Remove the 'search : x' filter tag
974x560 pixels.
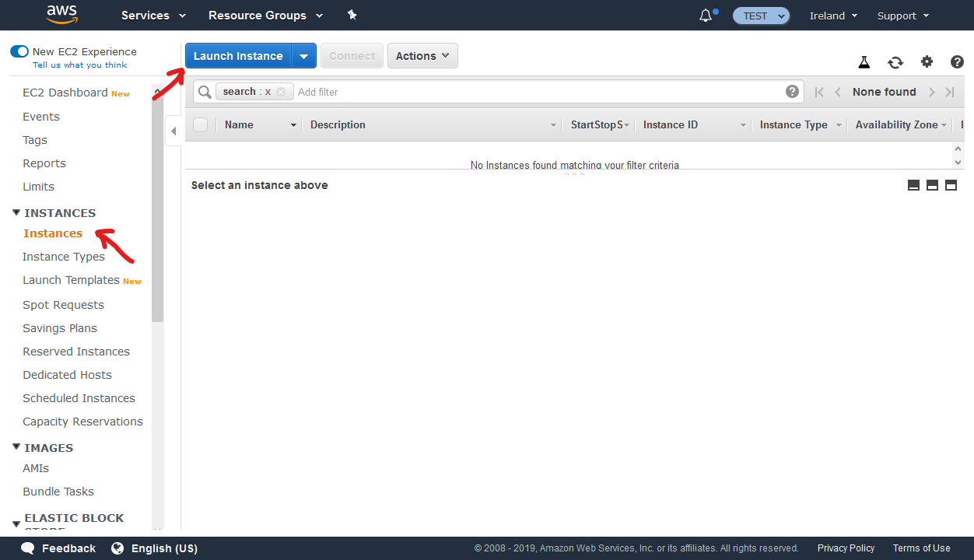[x=281, y=92]
